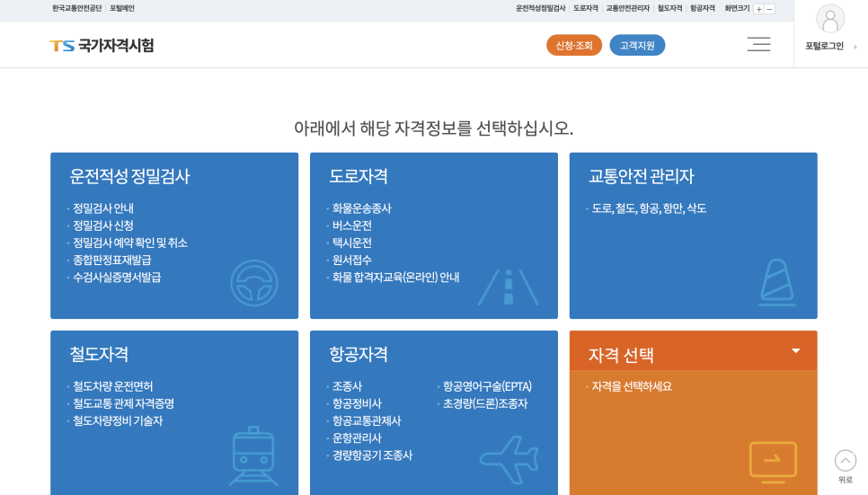Screen dimensions: 868x495
Task: Decrease screen size with minus button
Action: [769, 9]
